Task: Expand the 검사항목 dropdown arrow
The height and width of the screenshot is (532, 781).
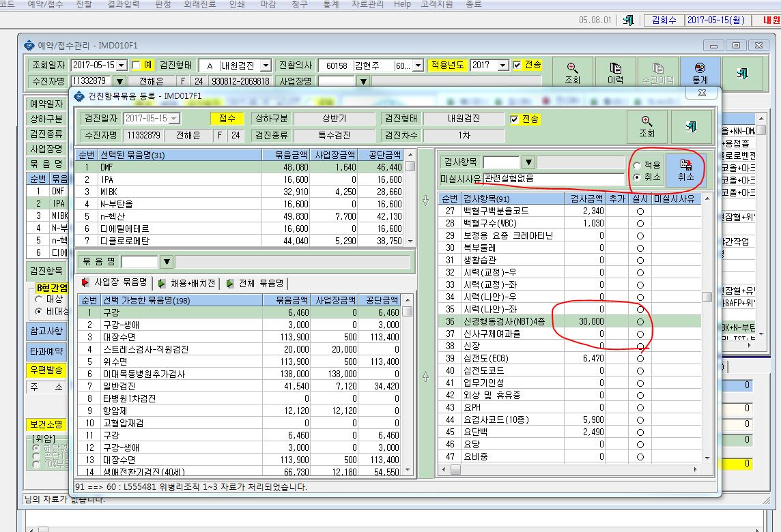Action: click(528, 162)
